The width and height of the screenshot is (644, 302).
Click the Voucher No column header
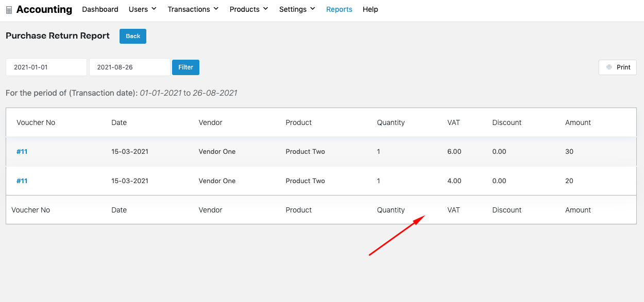(36, 122)
